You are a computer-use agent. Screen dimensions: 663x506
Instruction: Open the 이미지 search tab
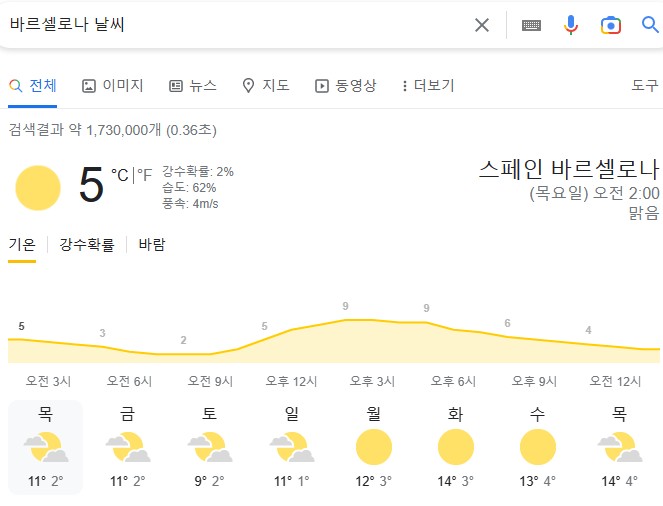click(x=112, y=86)
